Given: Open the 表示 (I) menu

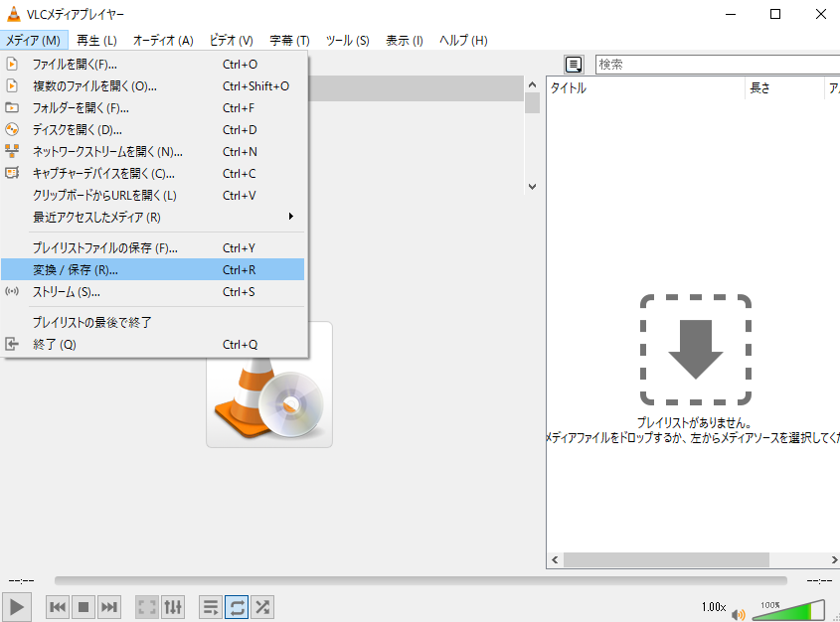Looking at the screenshot, I should pyautogui.click(x=404, y=40).
